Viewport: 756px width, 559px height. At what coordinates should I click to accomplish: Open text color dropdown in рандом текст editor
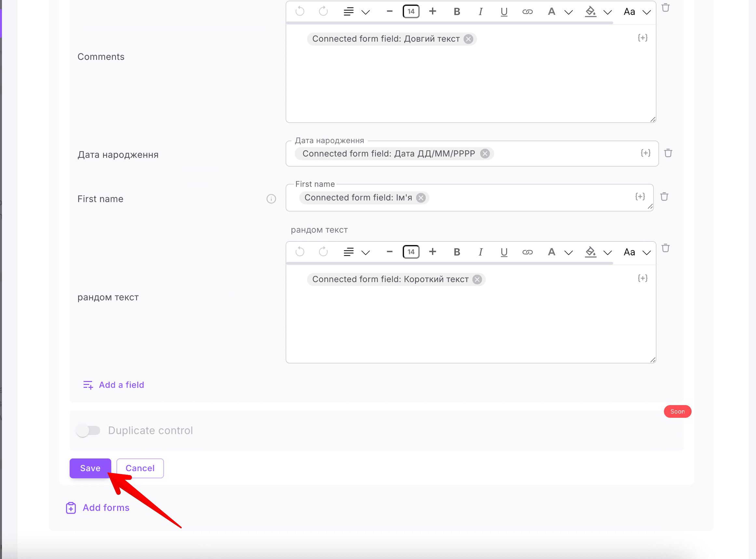569,252
